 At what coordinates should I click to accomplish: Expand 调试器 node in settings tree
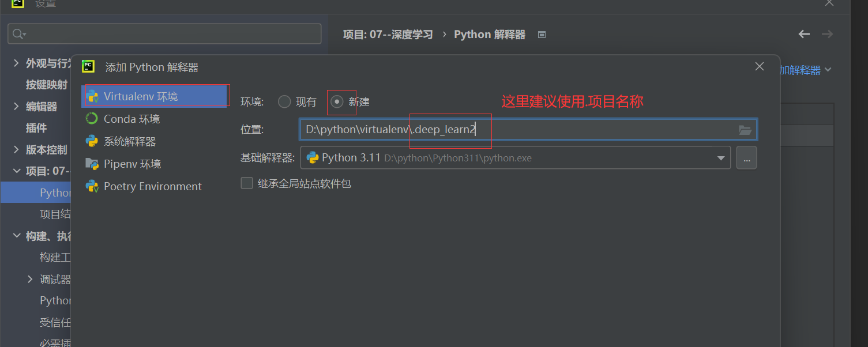click(x=30, y=279)
